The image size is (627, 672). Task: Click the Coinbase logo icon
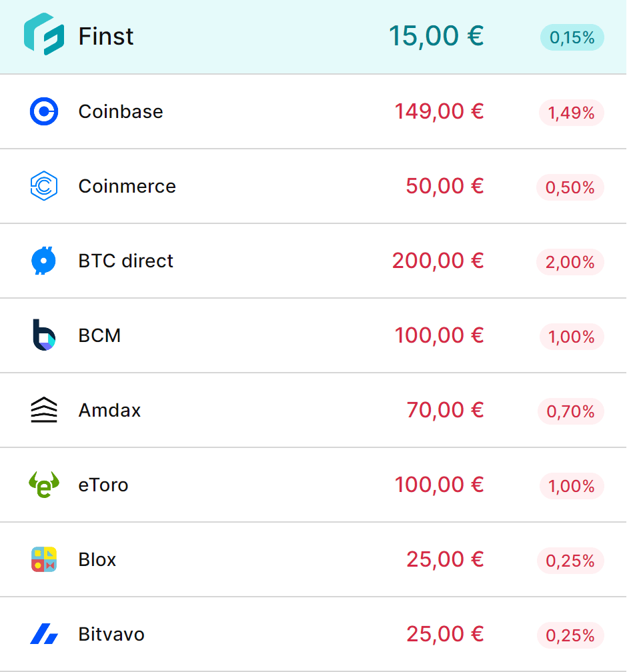44,111
